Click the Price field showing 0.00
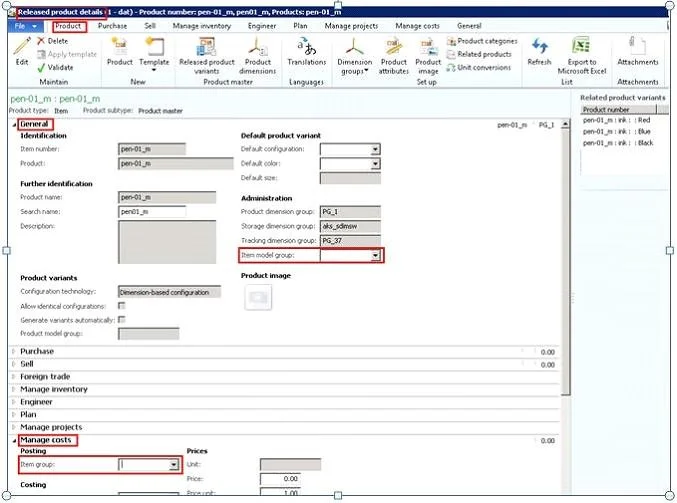677x503 pixels. [x=280, y=479]
